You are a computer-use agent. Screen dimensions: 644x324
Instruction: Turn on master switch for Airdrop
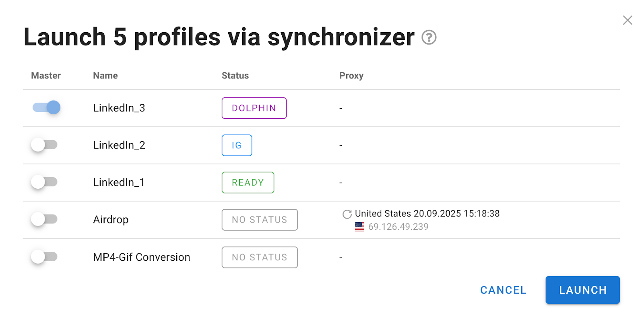tap(44, 219)
